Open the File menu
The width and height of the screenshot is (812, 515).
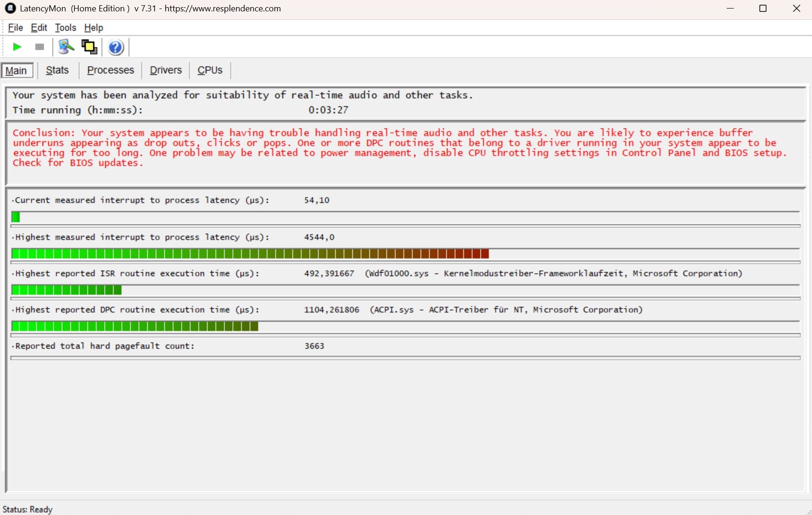15,28
